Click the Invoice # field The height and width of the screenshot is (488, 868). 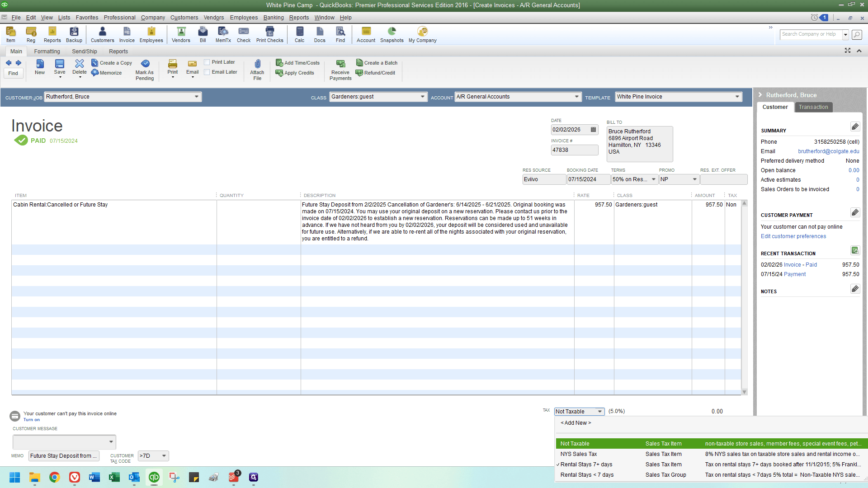(575, 150)
